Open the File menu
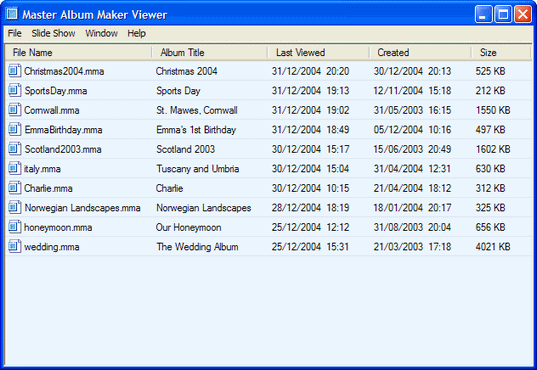Viewport: 537px width, 370px height. point(15,33)
